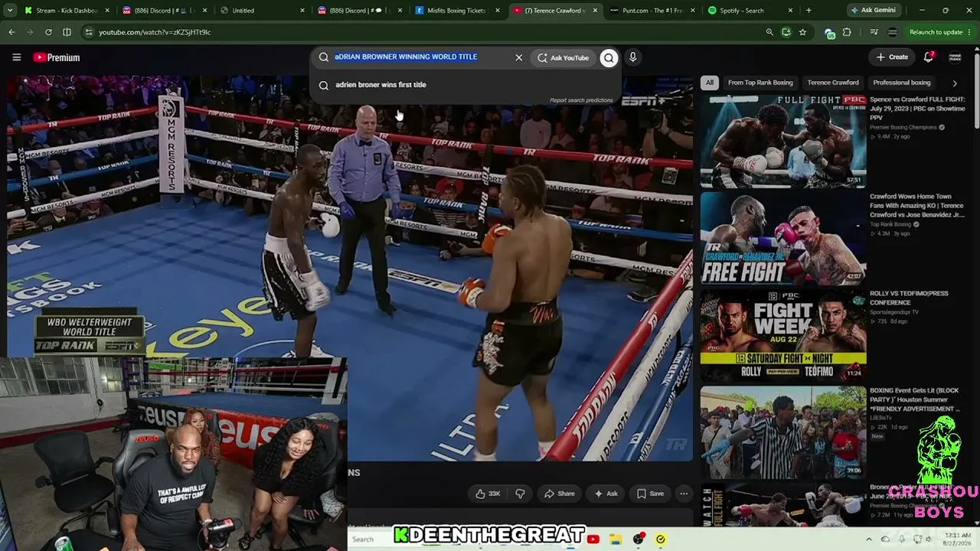Open YouTube from the Windows taskbar

[593, 540]
